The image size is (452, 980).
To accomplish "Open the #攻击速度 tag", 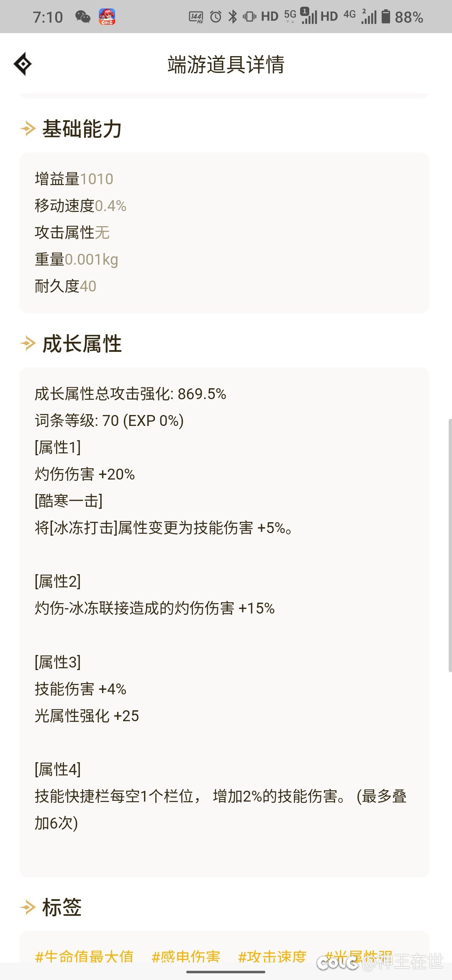I will [x=272, y=956].
